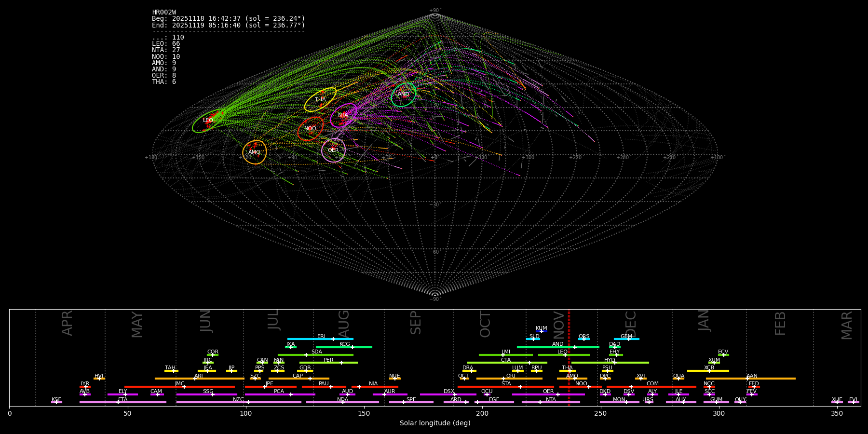Screen dimensions: 868x434
Task: Select the pink ETA shower bar
Action: pyautogui.click(x=123, y=402)
